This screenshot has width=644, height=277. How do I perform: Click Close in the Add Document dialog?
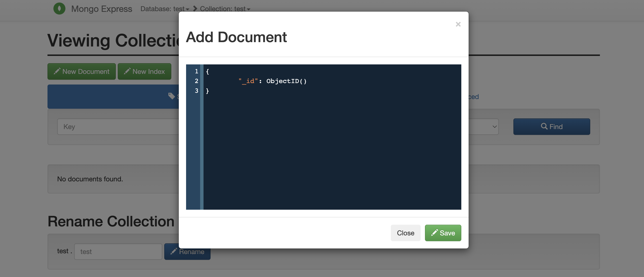tap(406, 233)
